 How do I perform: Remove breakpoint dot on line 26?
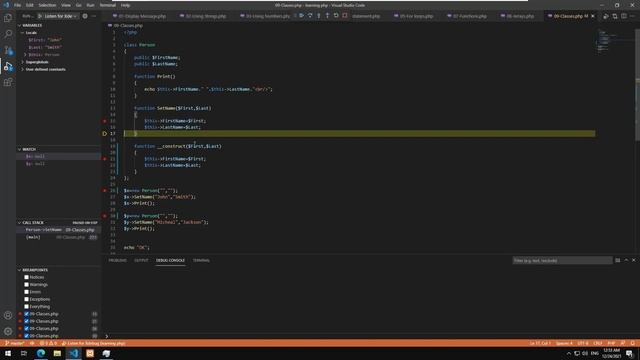click(104, 191)
